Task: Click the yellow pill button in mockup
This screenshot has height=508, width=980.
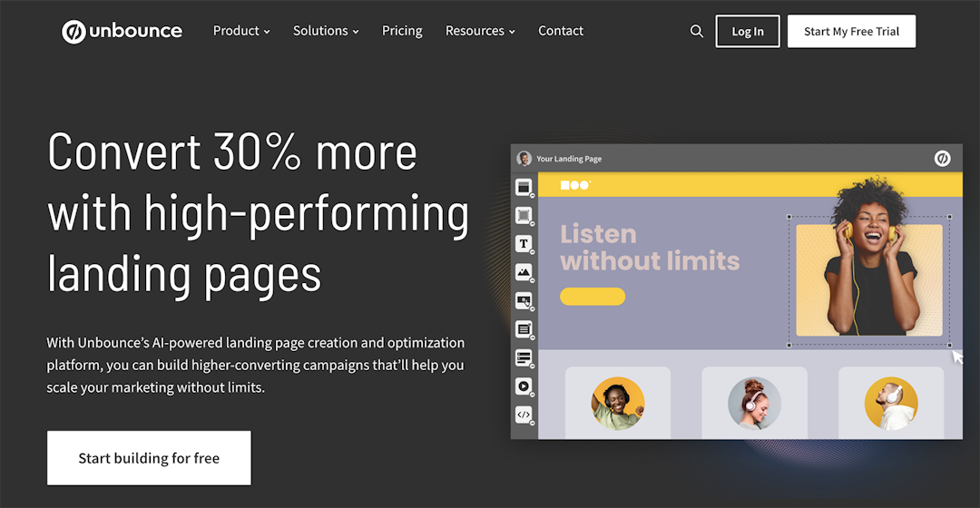Action: point(593,297)
